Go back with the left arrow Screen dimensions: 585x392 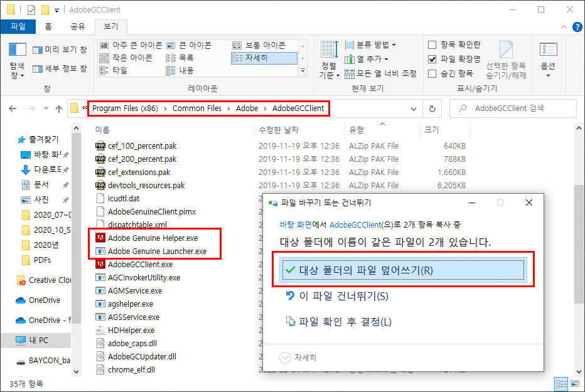(13, 109)
